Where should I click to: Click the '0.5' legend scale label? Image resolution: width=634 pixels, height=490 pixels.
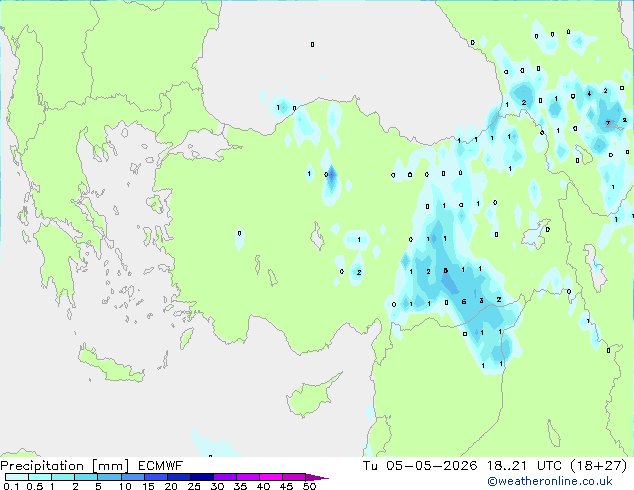click(x=34, y=486)
